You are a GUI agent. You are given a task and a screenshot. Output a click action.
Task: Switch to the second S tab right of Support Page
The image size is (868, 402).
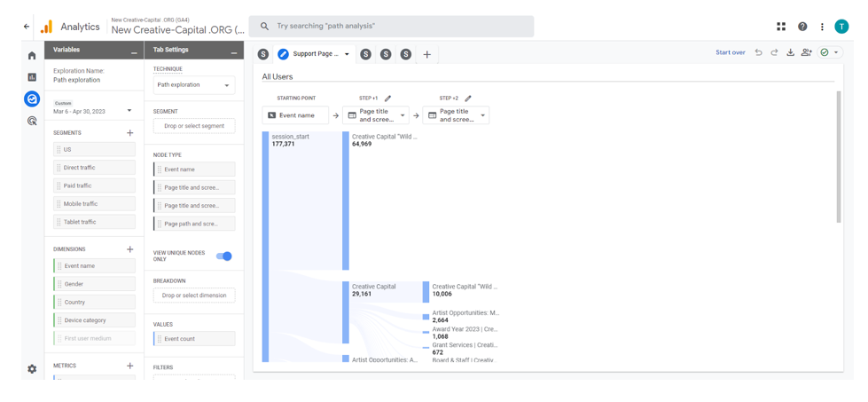[386, 54]
